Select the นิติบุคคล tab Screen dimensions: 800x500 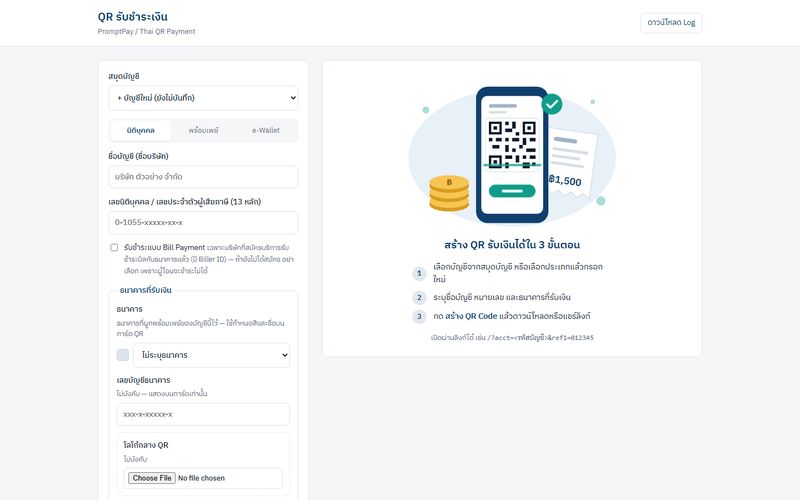point(141,131)
